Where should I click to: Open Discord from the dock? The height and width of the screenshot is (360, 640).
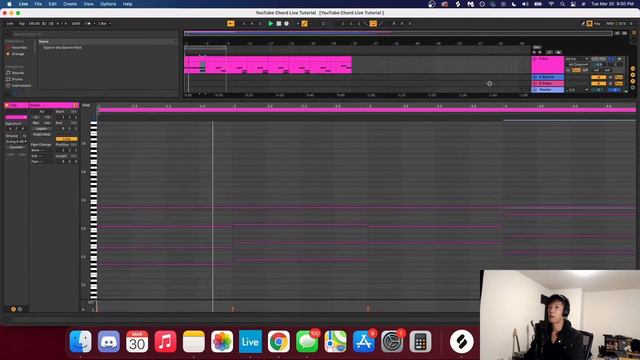pos(109,341)
